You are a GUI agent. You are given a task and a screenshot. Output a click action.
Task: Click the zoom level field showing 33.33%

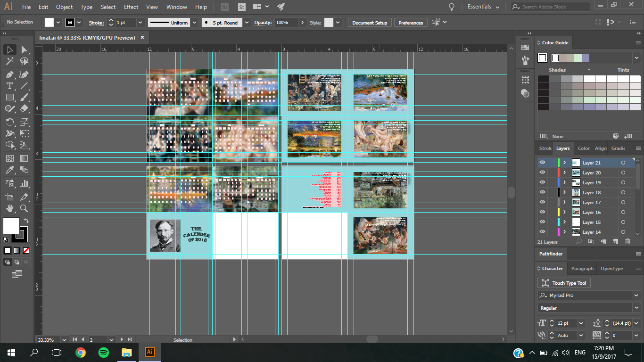[x=48, y=339]
